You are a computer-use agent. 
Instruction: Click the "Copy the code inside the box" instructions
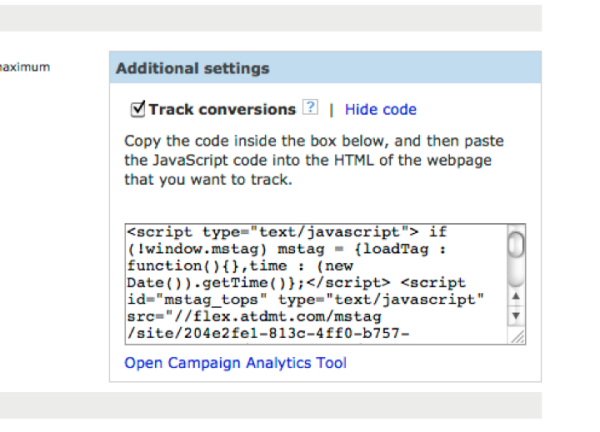(314, 160)
